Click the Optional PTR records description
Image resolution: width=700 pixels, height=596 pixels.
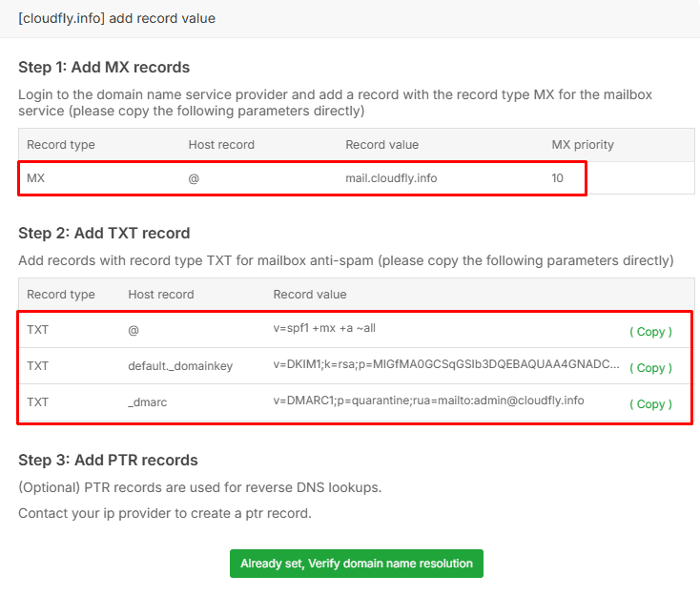click(200, 487)
